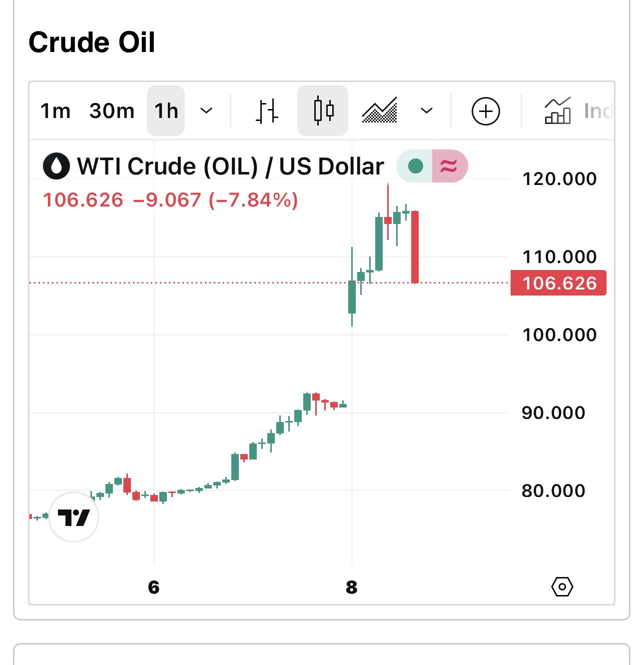
Task: Click the WTI Crude oil drop icon
Action: (x=56, y=166)
